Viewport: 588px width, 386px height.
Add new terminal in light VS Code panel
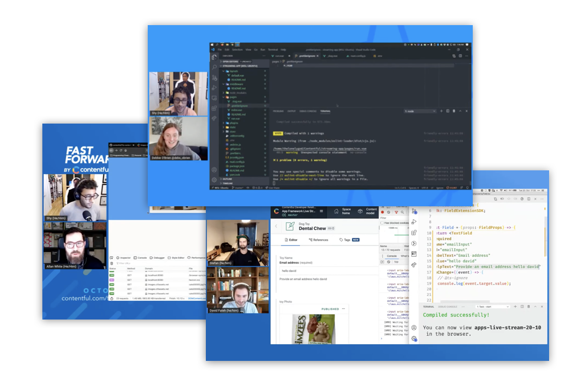click(x=515, y=307)
